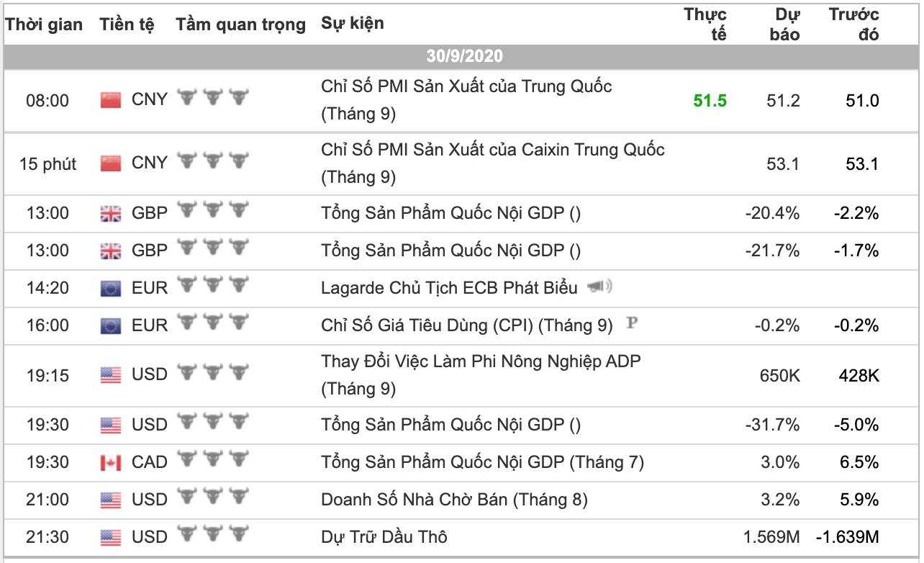Select the Sự kiện column header
The height and width of the screenshot is (563, 924).
[353, 23]
